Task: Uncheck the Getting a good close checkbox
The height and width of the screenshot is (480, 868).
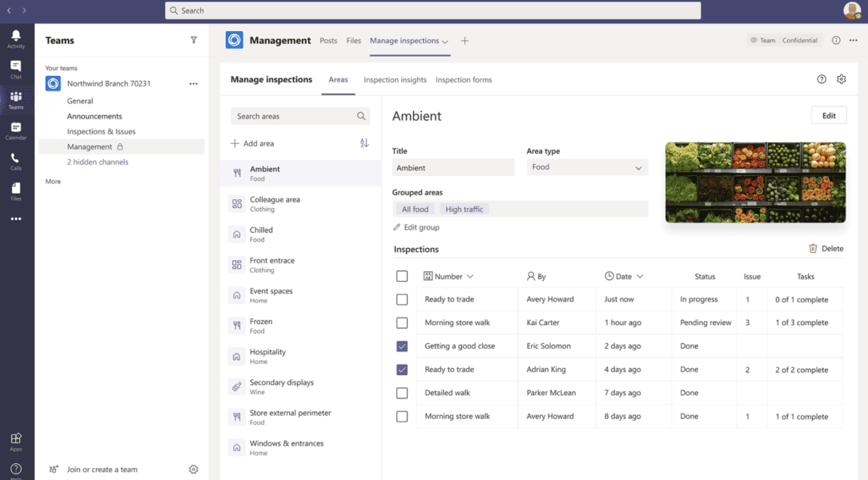Action: [x=402, y=346]
